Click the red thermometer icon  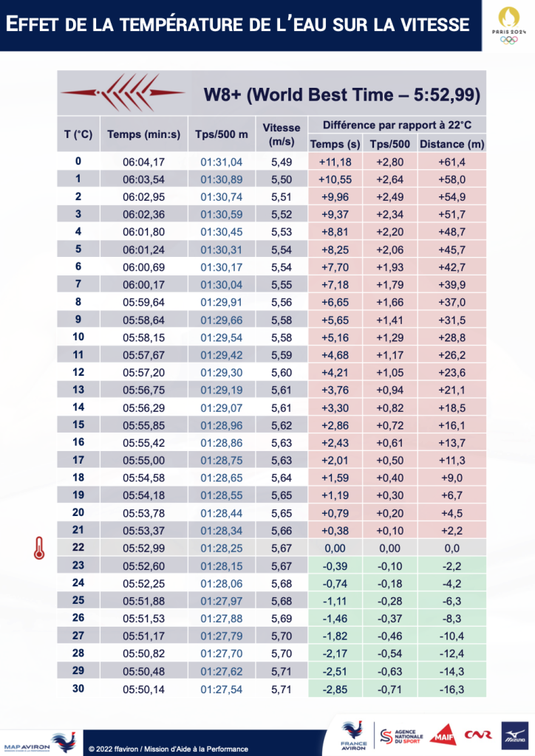(36, 548)
